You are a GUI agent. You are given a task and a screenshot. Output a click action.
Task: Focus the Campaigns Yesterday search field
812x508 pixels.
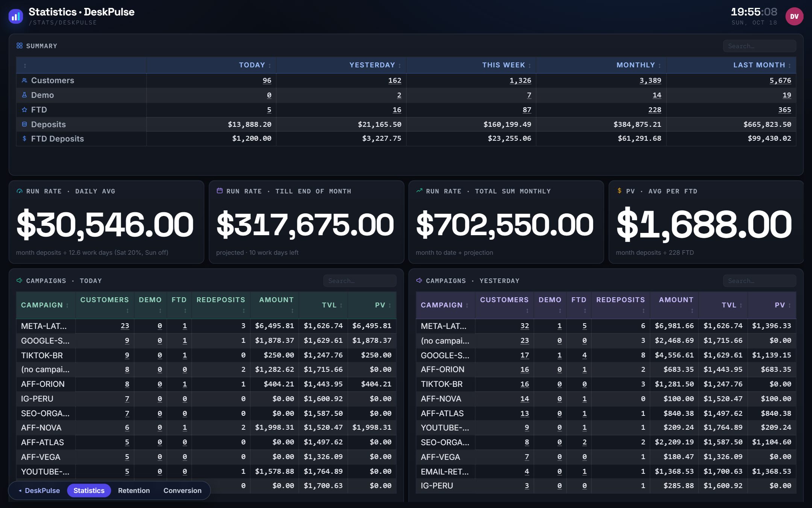coord(759,281)
